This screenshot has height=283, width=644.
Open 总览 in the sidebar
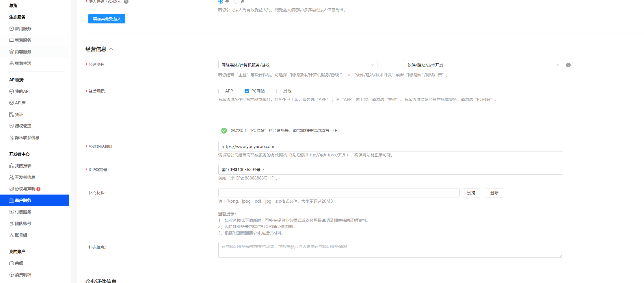tap(13, 5)
